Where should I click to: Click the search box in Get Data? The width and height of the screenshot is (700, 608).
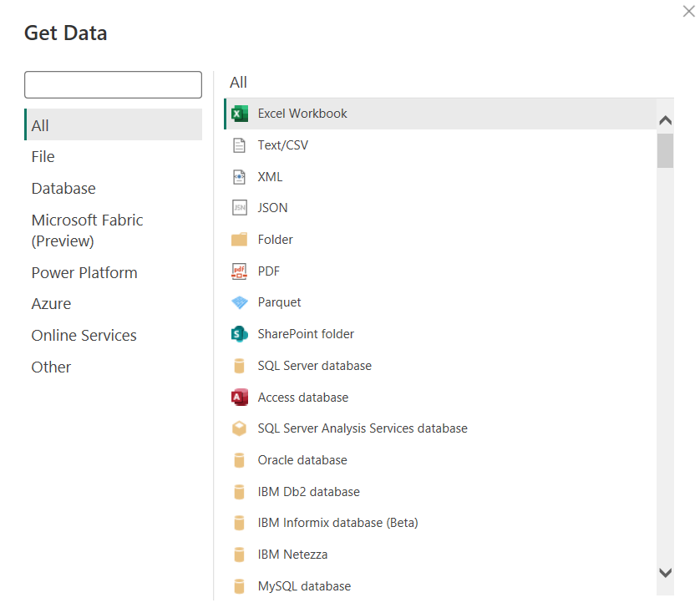click(x=113, y=85)
